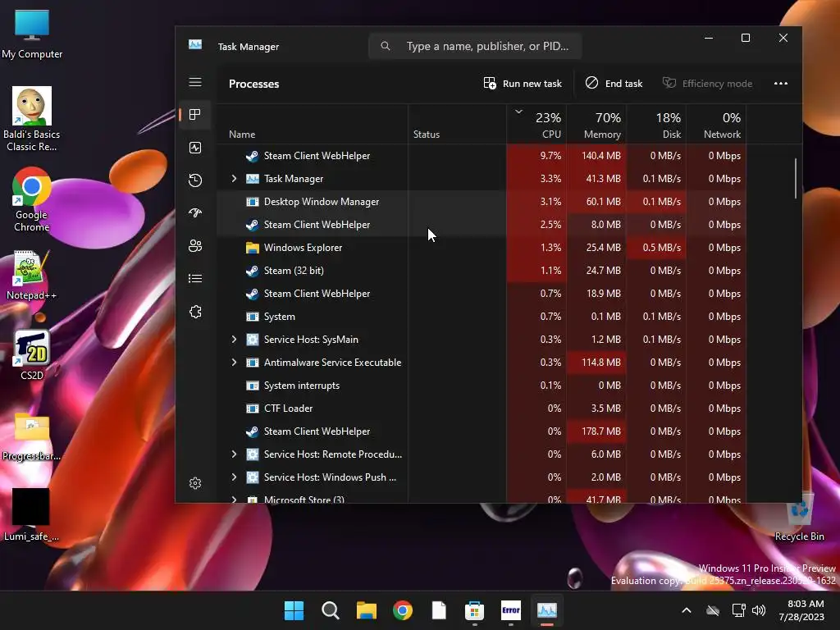
Task: Show hidden system tray icons
Action: [x=687, y=610]
